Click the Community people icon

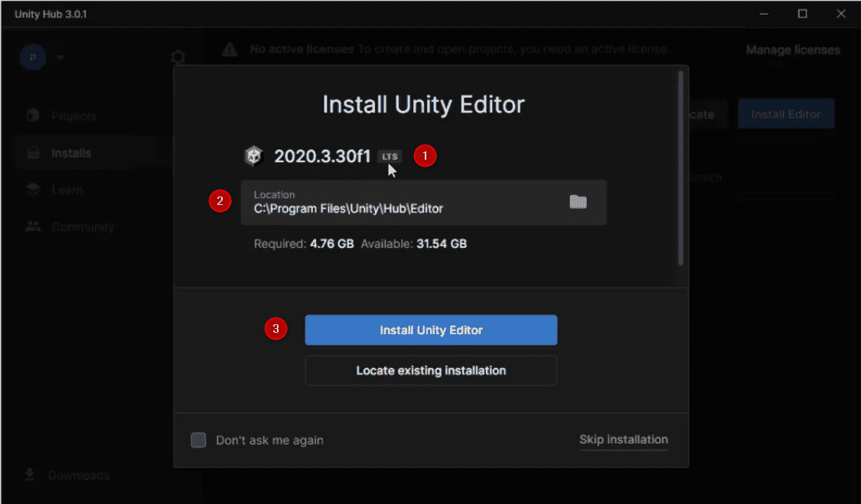click(x=33, y=226)
